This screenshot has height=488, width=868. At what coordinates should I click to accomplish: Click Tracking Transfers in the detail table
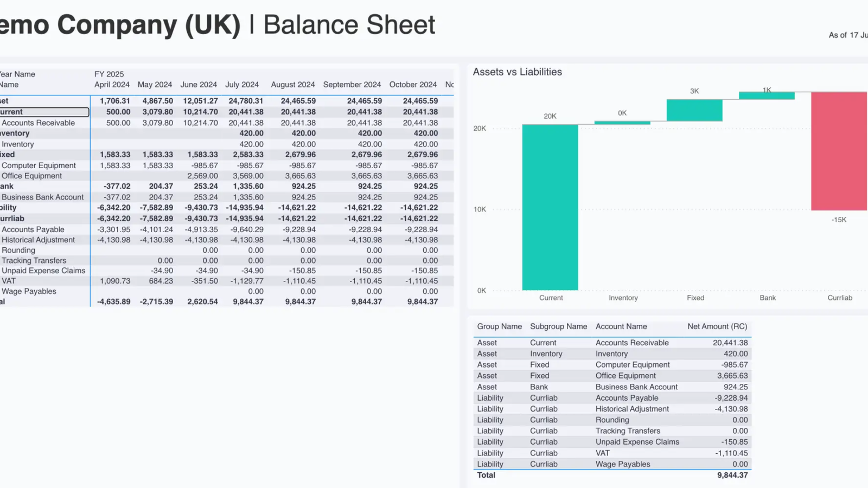(x=628, y=431)
